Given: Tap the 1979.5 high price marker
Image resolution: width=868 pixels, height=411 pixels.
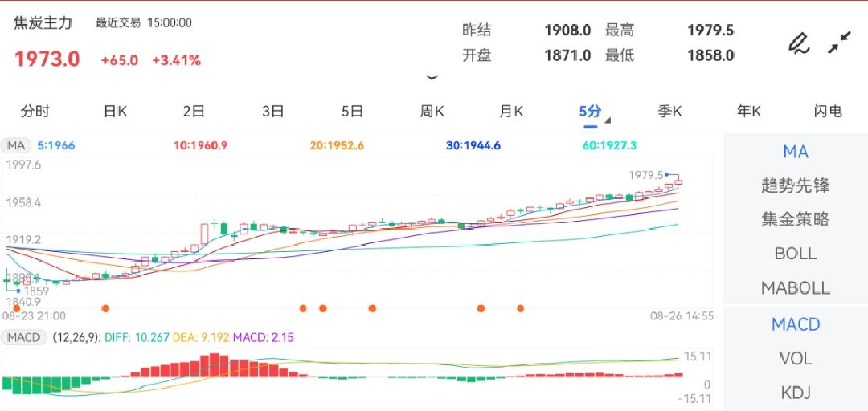Looking at the screenshot, I should point(648,174).
